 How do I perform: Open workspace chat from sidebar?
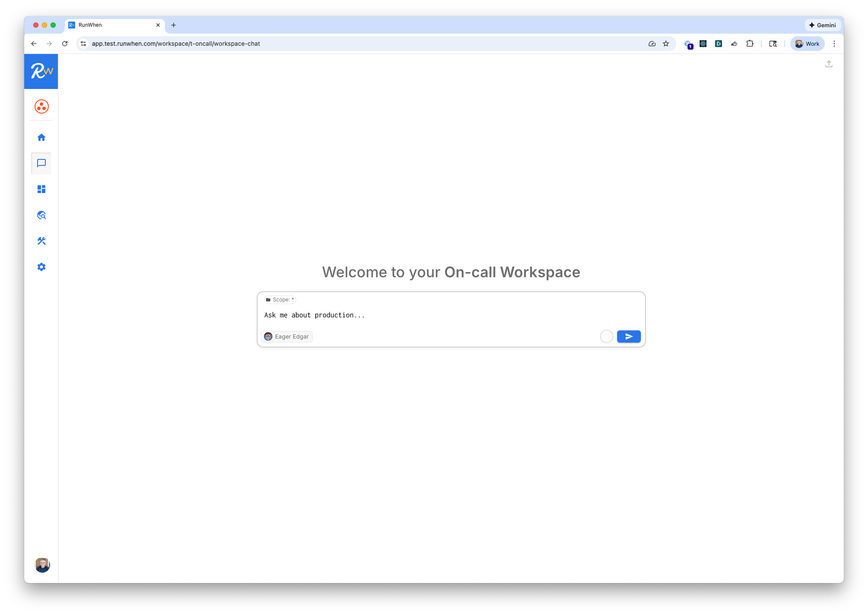[41, 163]
